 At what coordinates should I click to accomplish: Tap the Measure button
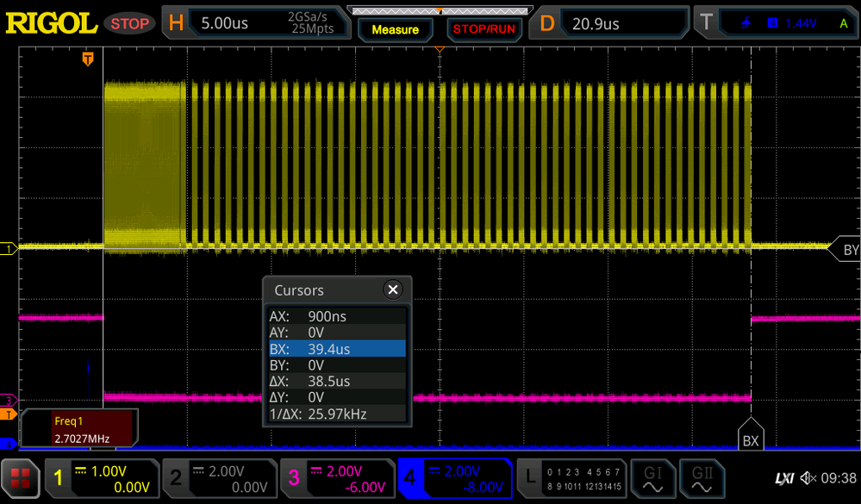coord(396,29)
